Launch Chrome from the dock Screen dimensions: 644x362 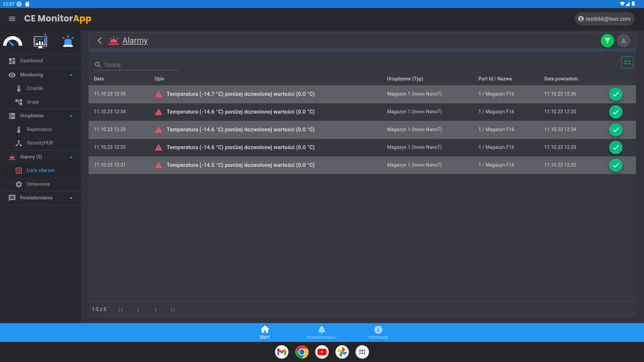[x=302, y=352]
